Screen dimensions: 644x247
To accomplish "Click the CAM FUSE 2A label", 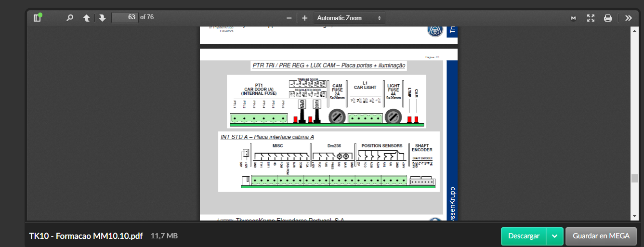I will [337, 91].
